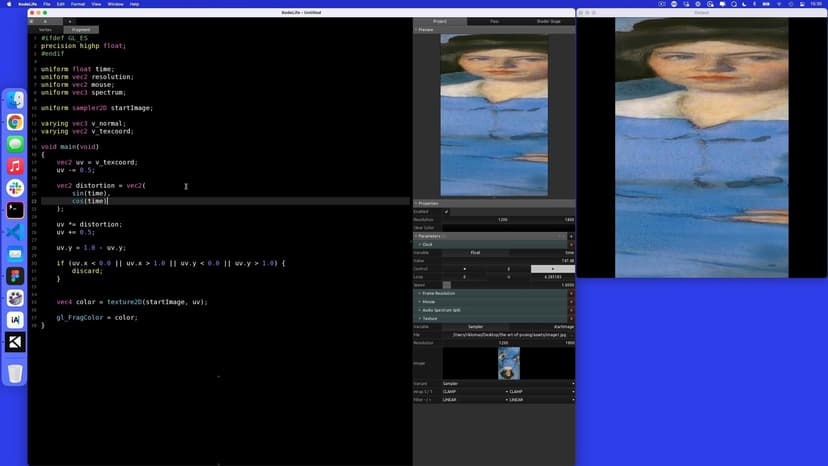This screenshot has height=466, width=828.
Task: Click the add parameter plus button
Action: pyautogui.click(x=571, y=236)
